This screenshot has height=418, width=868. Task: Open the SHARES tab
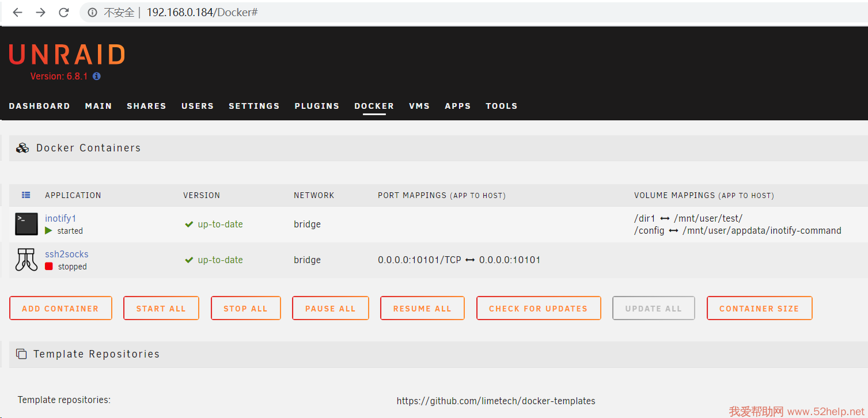click(146, 106)
